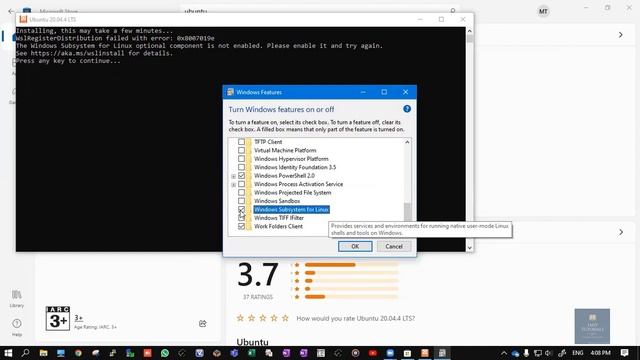Switch the ENG input language indicator
The height and width of the screenshot is (360, 640).
[x=578, y=353]
